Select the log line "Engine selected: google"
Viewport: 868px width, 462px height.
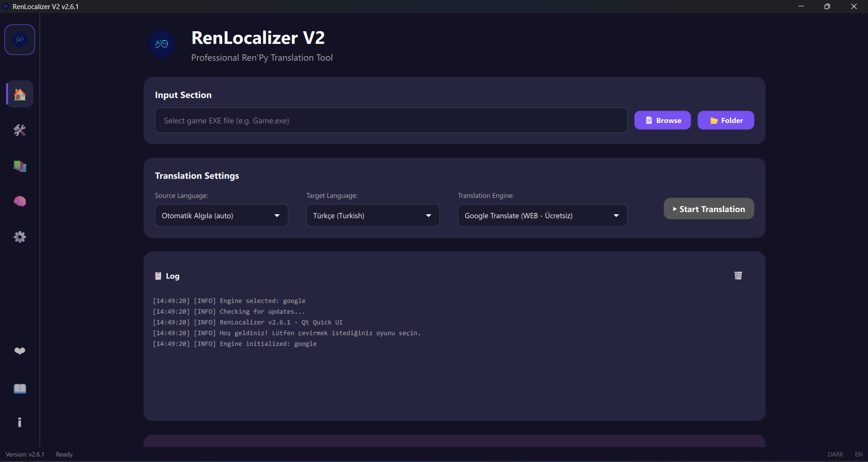(229, 301)
